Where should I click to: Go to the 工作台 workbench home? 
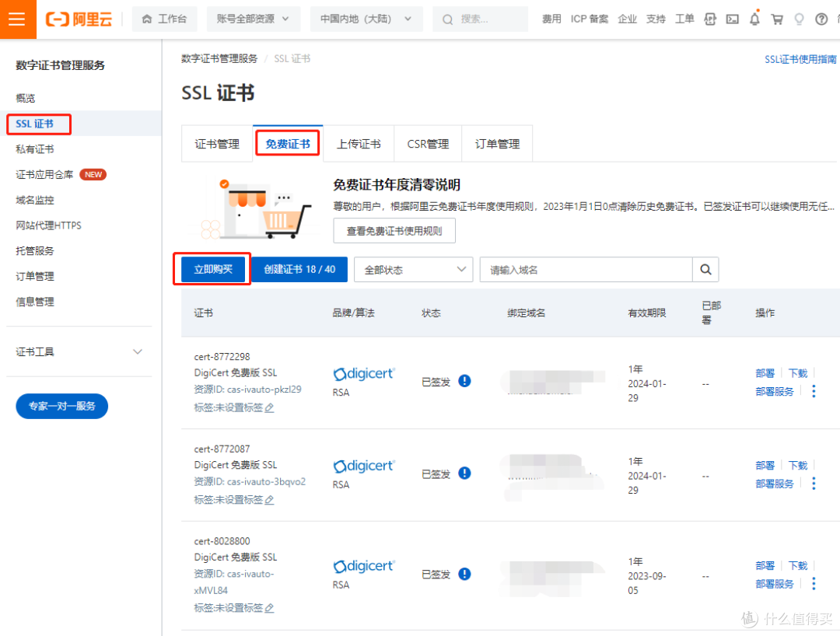(x=164, y=19)
